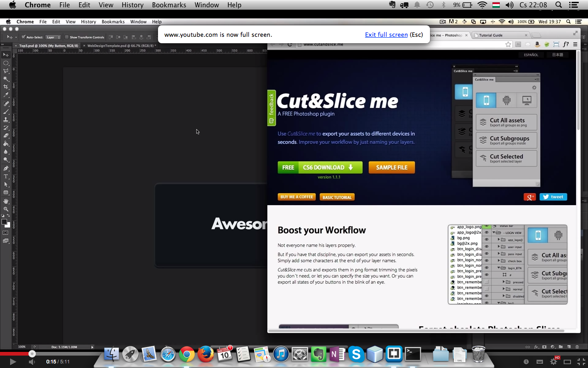Select the Move tool in Photoshop toolbar
The image size is (588, 368).
(6, 55)
